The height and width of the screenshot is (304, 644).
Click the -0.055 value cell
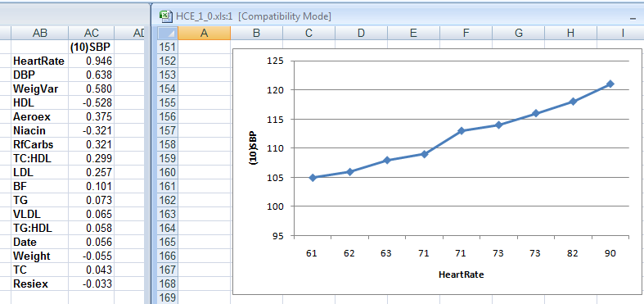[x=91, y=256]
